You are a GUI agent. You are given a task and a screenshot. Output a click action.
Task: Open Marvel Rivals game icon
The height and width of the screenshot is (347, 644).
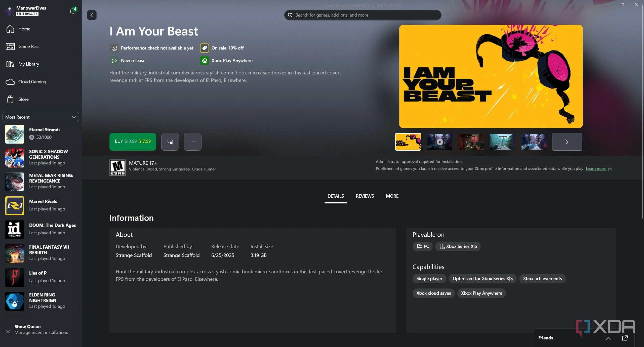tap(15, 206)
